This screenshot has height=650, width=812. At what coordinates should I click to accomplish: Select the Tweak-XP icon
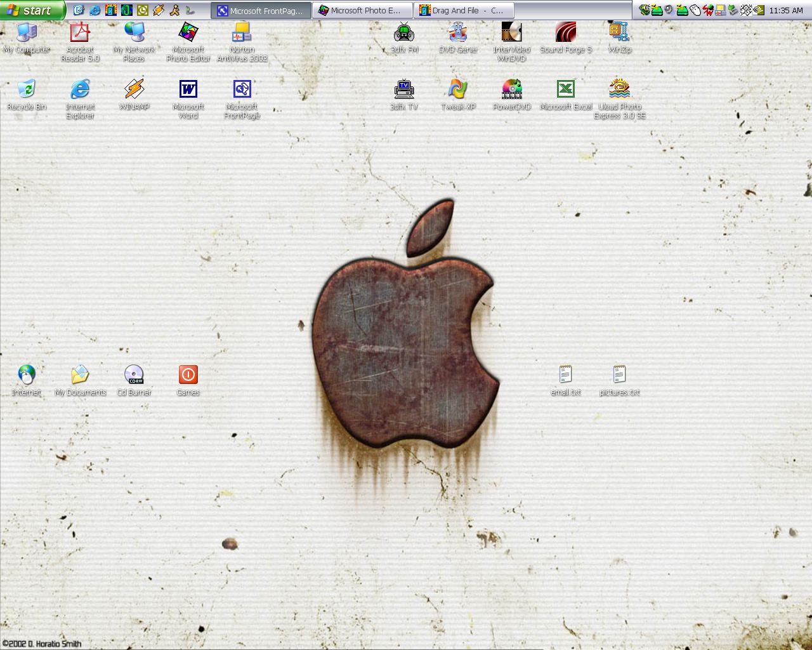457,95
